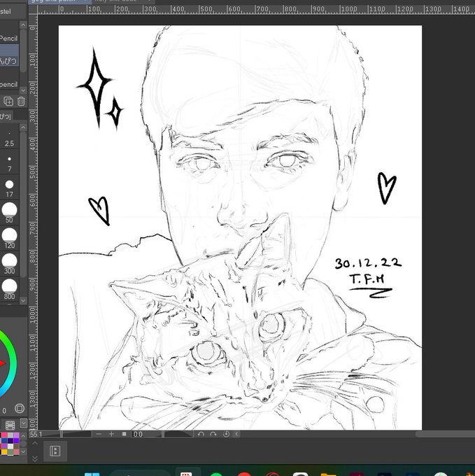Pick the blue color swatch

click(x=4, y=440)
